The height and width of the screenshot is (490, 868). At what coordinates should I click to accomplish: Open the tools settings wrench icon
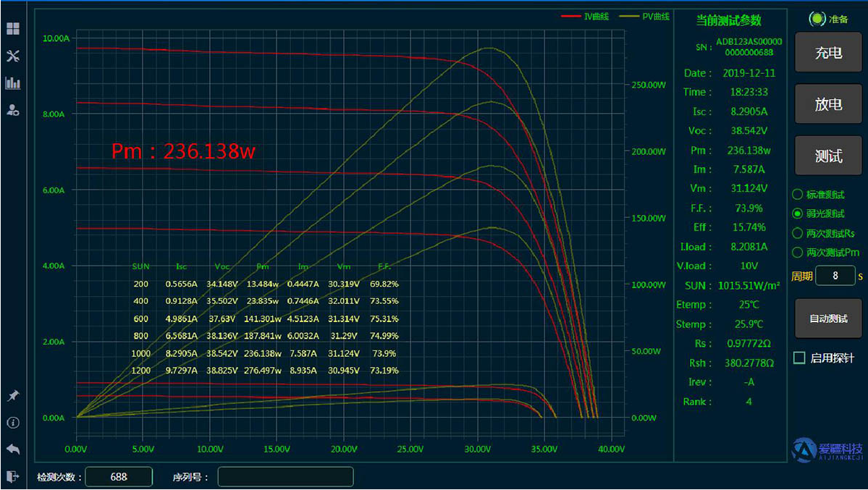[13, 56]
